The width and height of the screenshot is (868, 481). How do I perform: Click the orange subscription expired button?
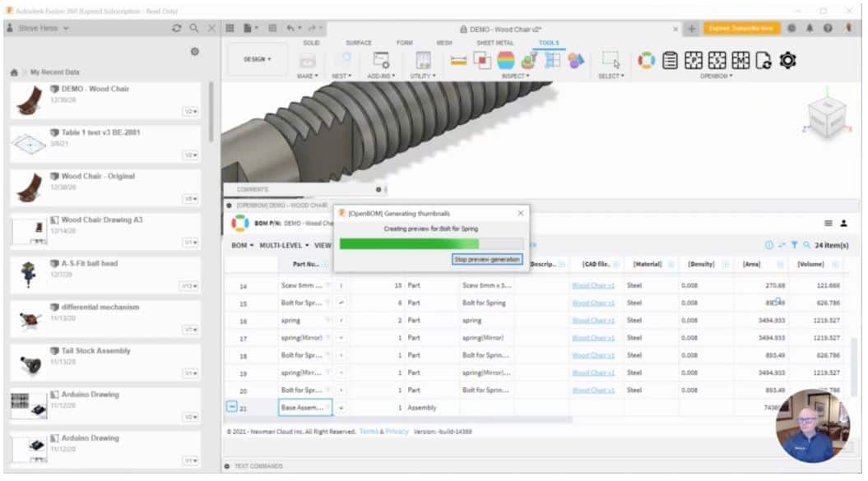coord(742,28)
